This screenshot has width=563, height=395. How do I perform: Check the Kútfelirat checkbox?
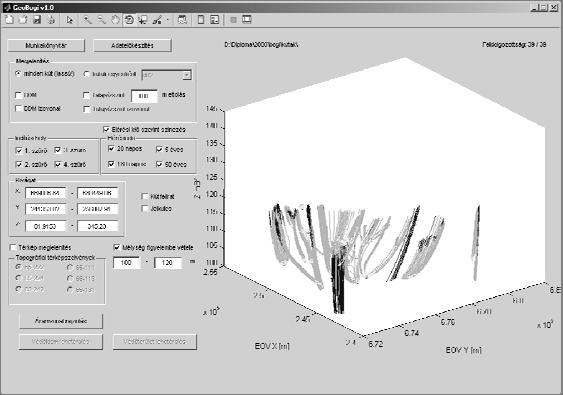(x=145, y=196)
